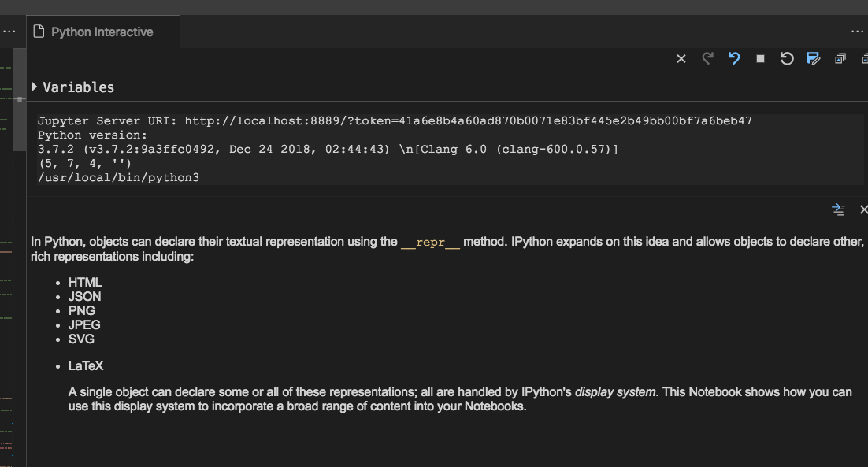
Task: Go to the source code for this cell
Action: pyautogui.click(x=838, y=209)
